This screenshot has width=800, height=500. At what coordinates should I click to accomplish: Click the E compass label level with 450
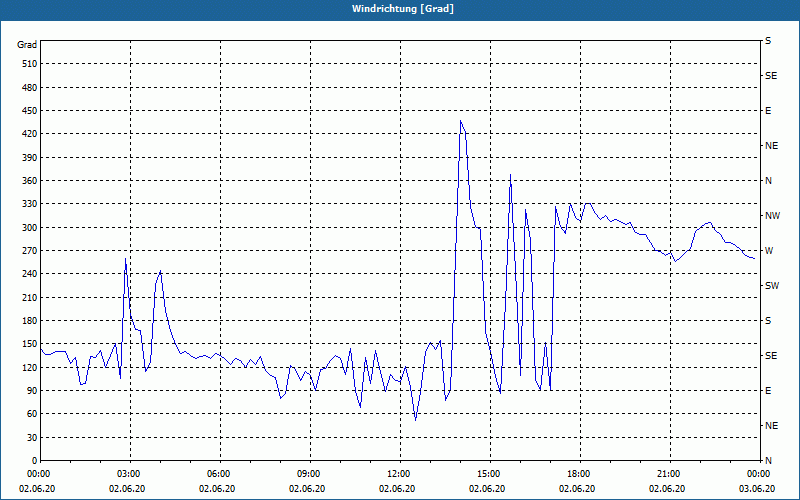point(768,111)
